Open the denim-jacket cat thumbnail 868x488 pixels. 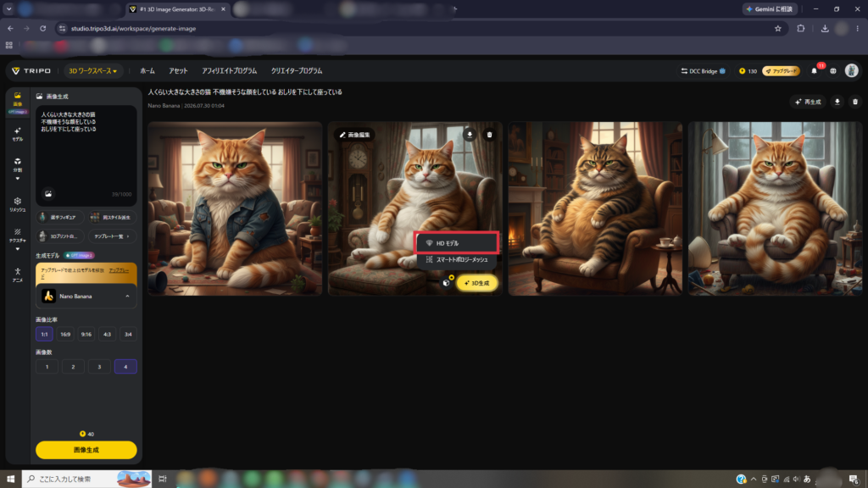point(236,208)
